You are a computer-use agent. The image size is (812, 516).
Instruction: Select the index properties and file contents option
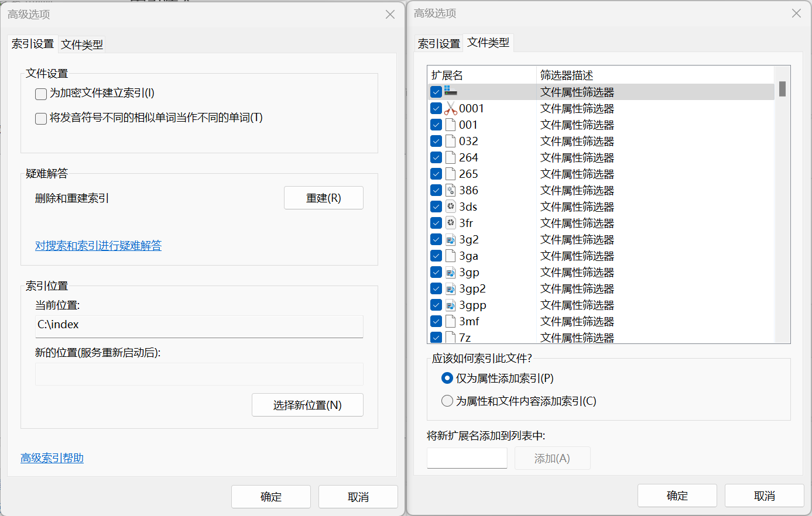447,401
